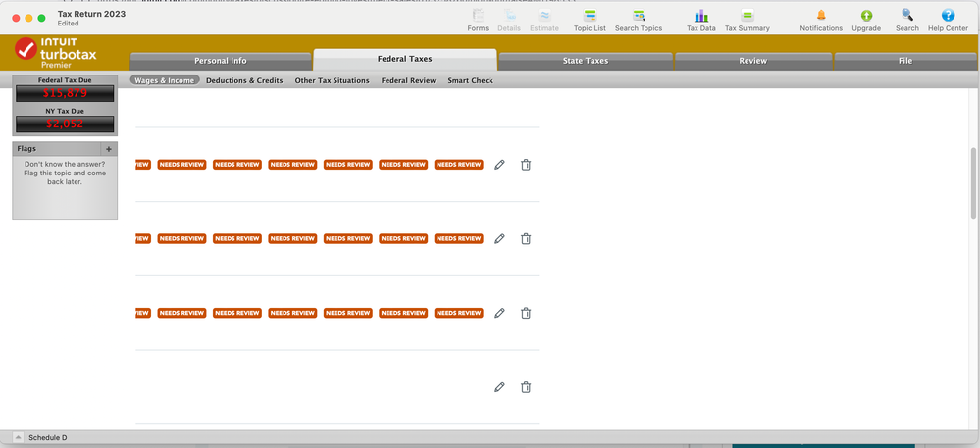Edit the third Needs Review row with its pencil
Image resolution: width=980 pixels, height=448 pixels.
click(x=498, y=313)
